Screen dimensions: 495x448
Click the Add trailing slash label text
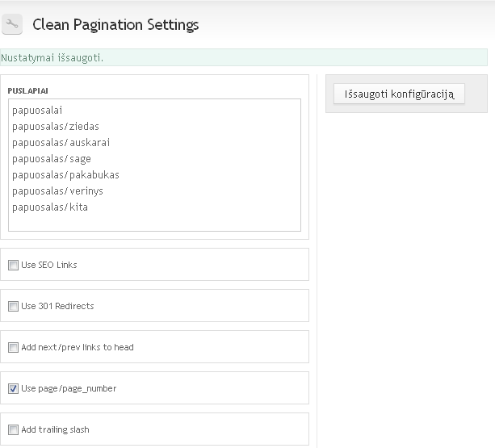55,429
